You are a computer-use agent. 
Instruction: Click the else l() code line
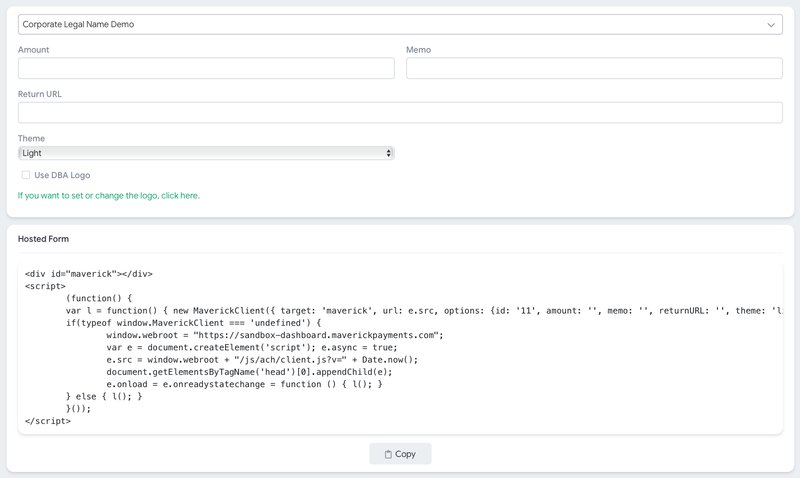coord(104,396)
